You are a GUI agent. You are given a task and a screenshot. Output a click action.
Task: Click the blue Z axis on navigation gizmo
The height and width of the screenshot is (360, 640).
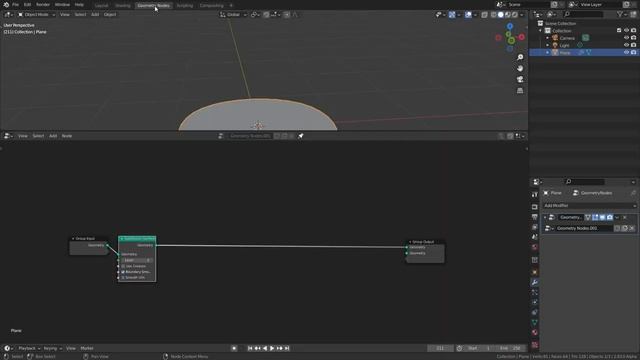pos(510,26)
